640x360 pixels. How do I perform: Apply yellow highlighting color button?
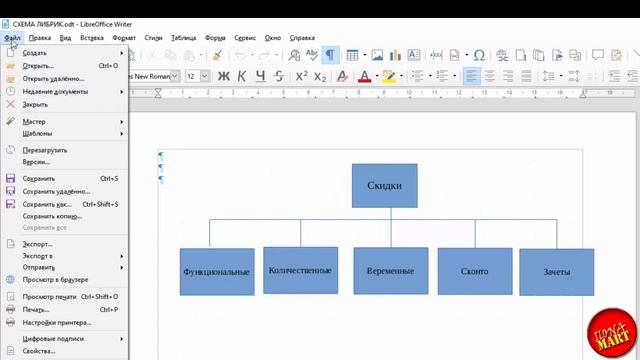[x=389, y=76]
